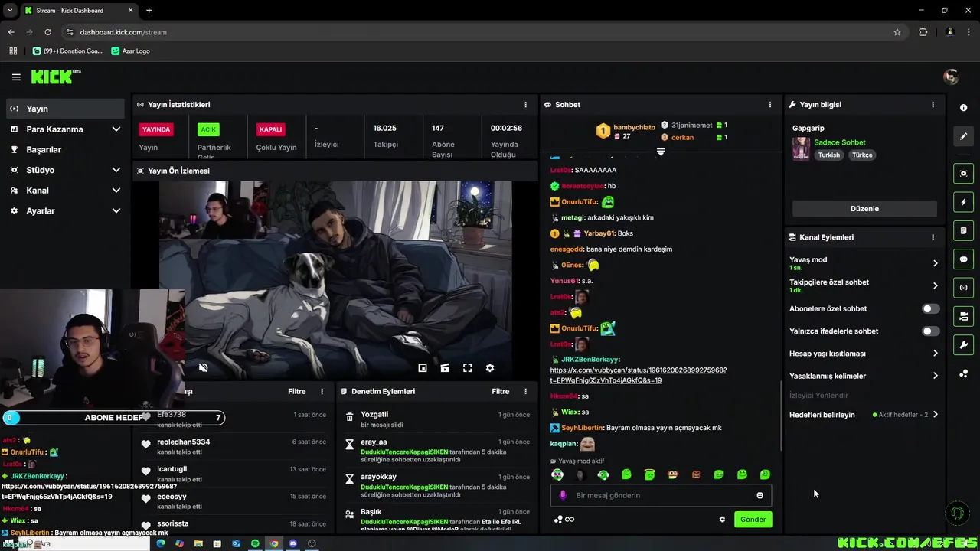Toggle Yalnızca ifadelerle sohbet switch

pyautogui.click(x=930, y=331)
